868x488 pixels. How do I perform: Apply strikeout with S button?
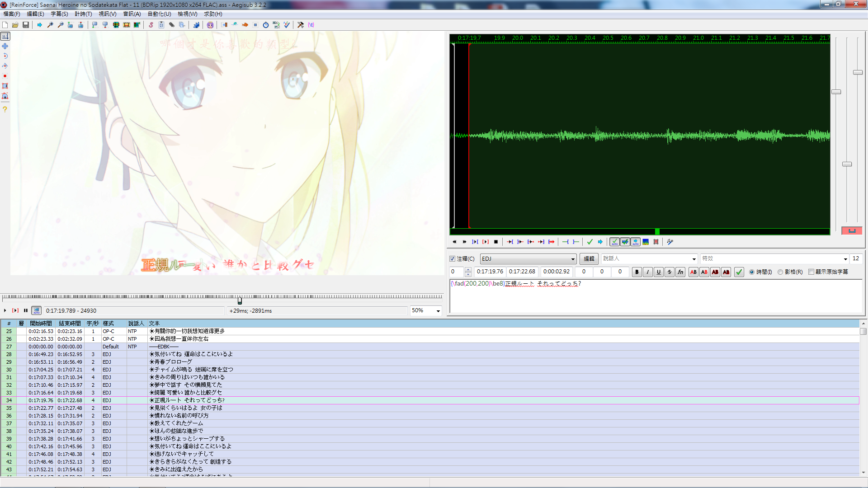pos(670,272)
